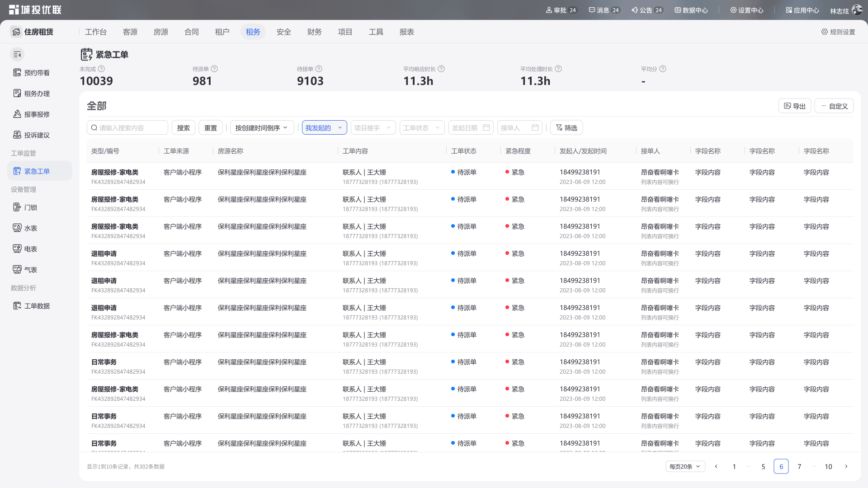The image size is (868, 488).
Task: Switch to the 财务 tab
Action: (x=314, y=32)
